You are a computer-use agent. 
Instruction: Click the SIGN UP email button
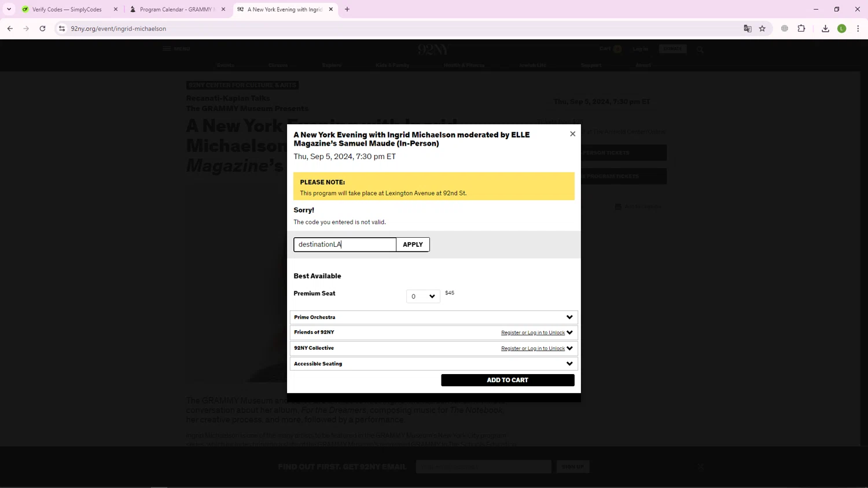(x=573, y=467)
